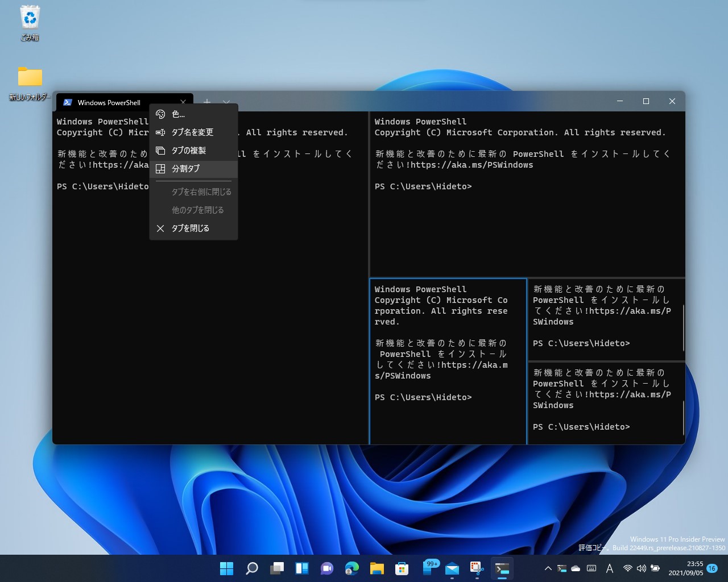
Task: Choose the 色... (color) option in tab menu
Action: click(x=193, y=114)
